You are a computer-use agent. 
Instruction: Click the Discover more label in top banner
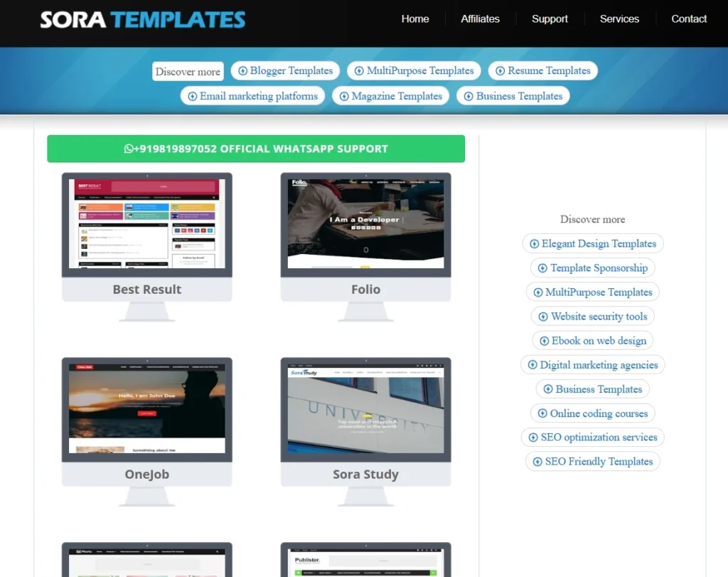coord(188,72)
